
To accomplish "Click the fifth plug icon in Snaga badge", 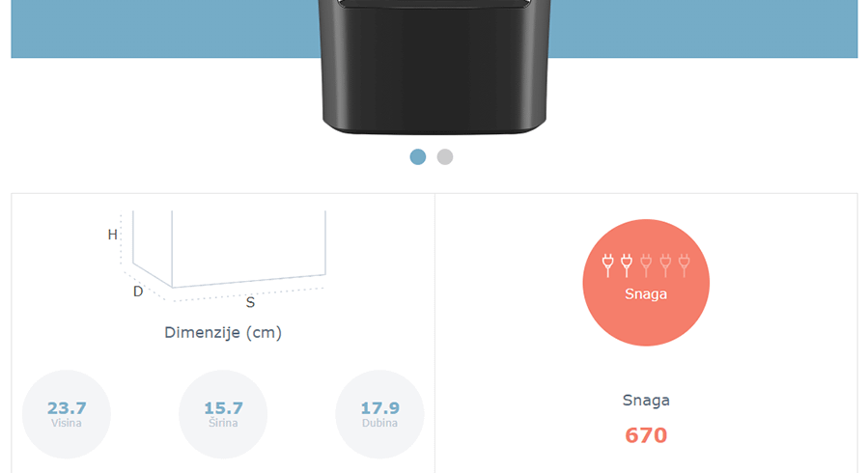I will tap(685, 264).
